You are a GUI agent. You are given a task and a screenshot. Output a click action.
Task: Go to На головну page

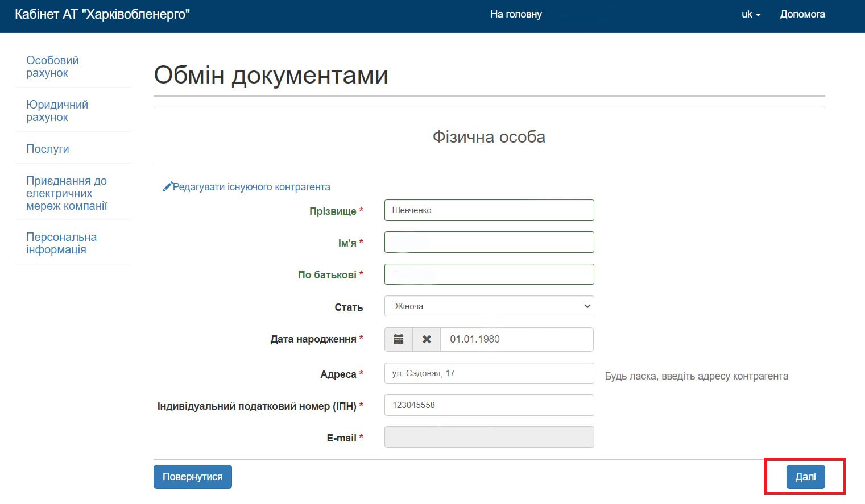pos(516,14)
